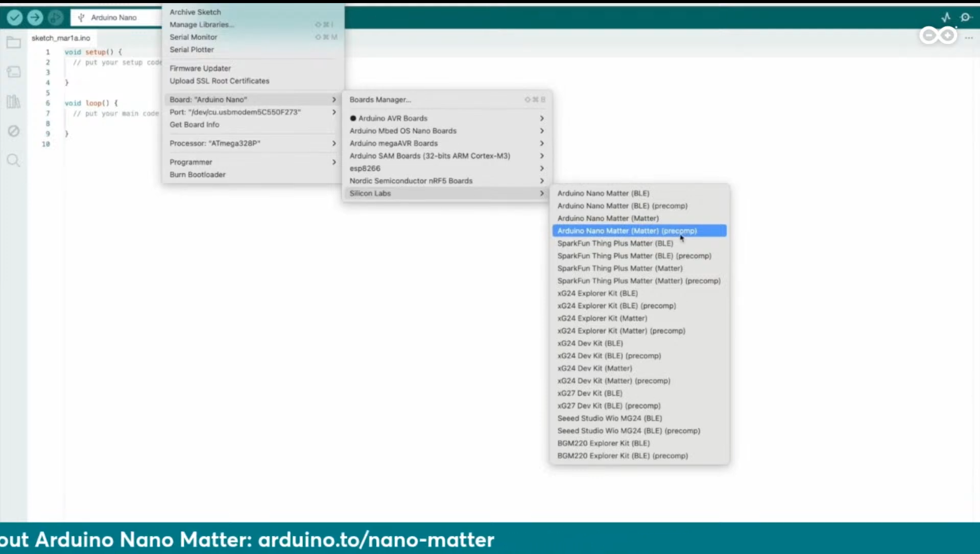Select Get Board Info
This screenshot has width=980, height=554.
253,125
